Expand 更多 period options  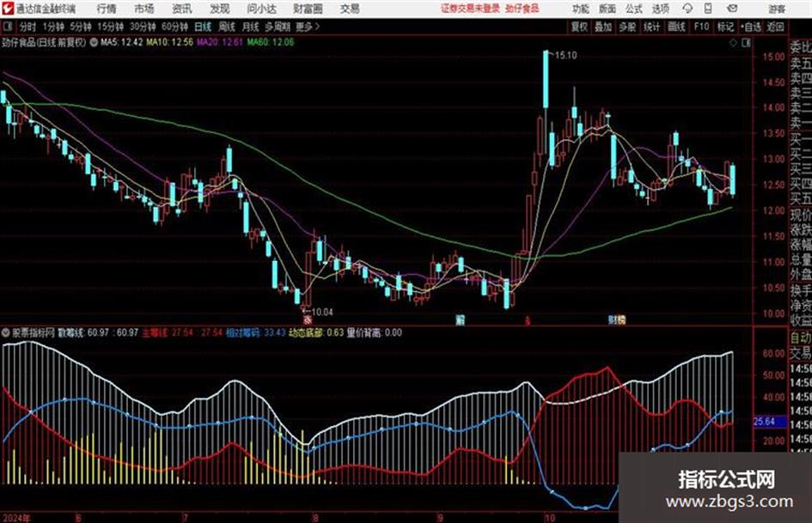pyautogui.click(x=307, y=27)
